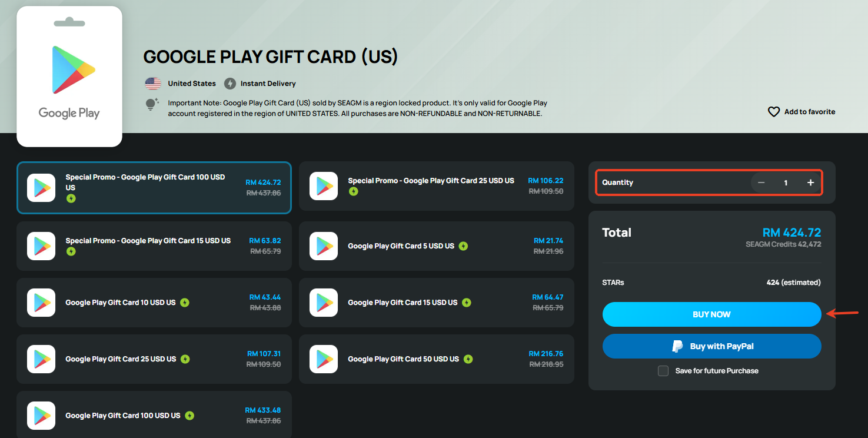The height and width of the screenshot is (438, 868).
Task: Click the United States flag icon
Action: click(153, 84)
